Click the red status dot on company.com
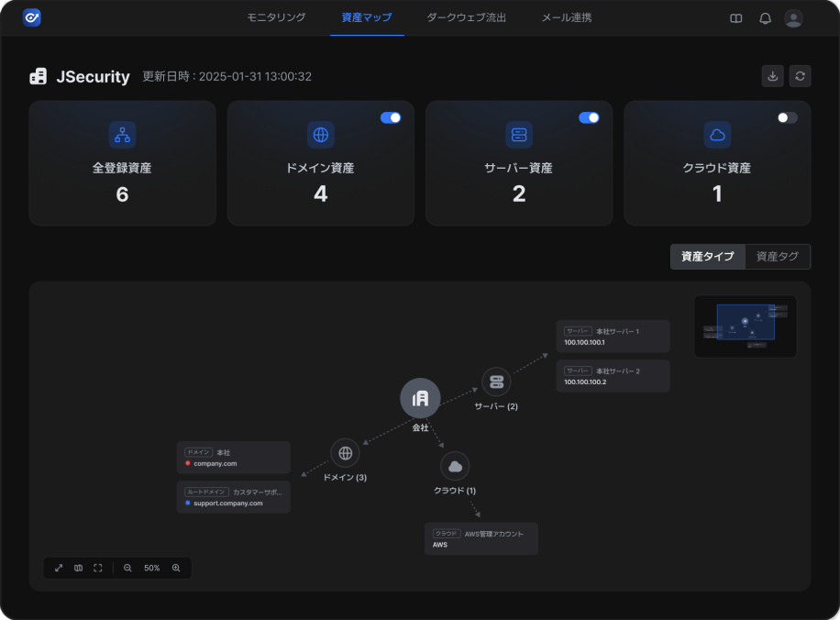Viewport: 840px width, 620px height. click(x=187, y=463)
